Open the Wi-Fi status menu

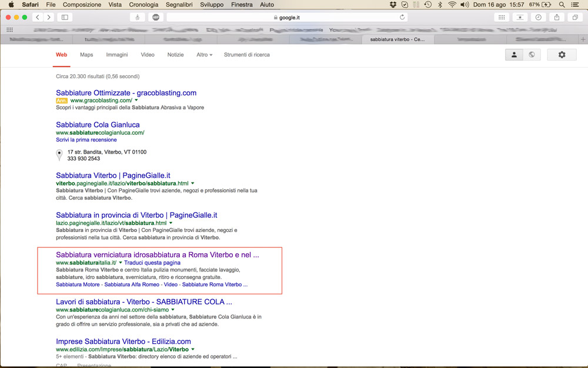tap(452, 5)
